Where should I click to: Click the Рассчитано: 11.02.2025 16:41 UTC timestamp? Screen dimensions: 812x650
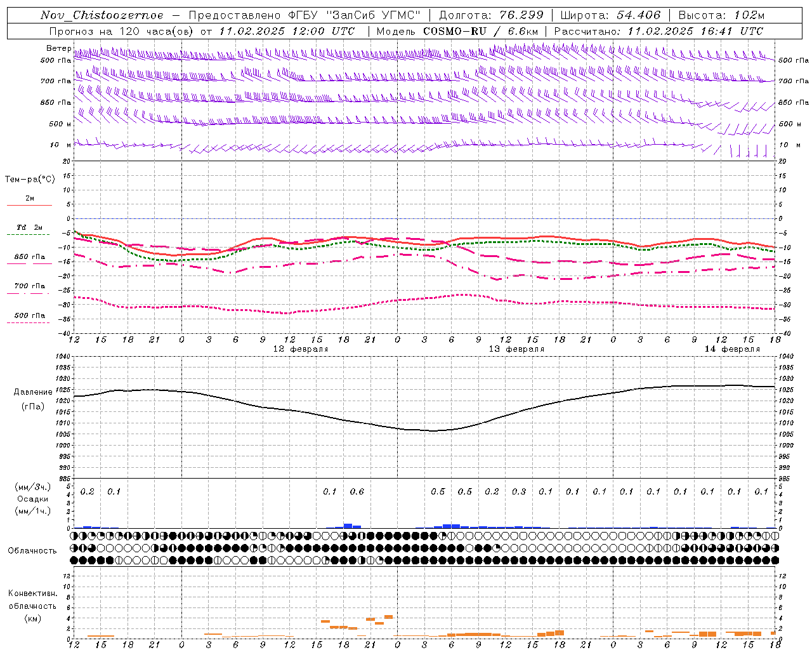pyautogui.click(x=658, y=31)
